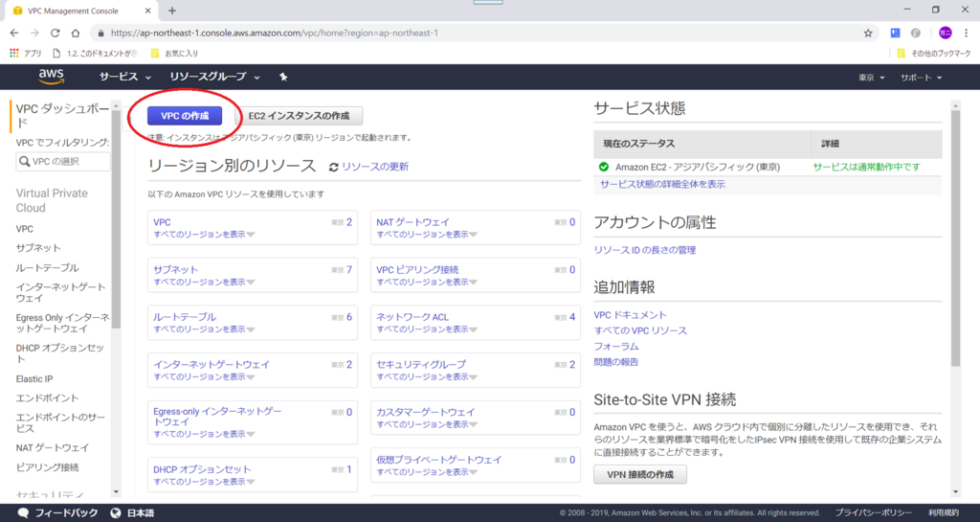980x522 pixels.
Task: Click the browser reload icon
Action: pos(55,34)
